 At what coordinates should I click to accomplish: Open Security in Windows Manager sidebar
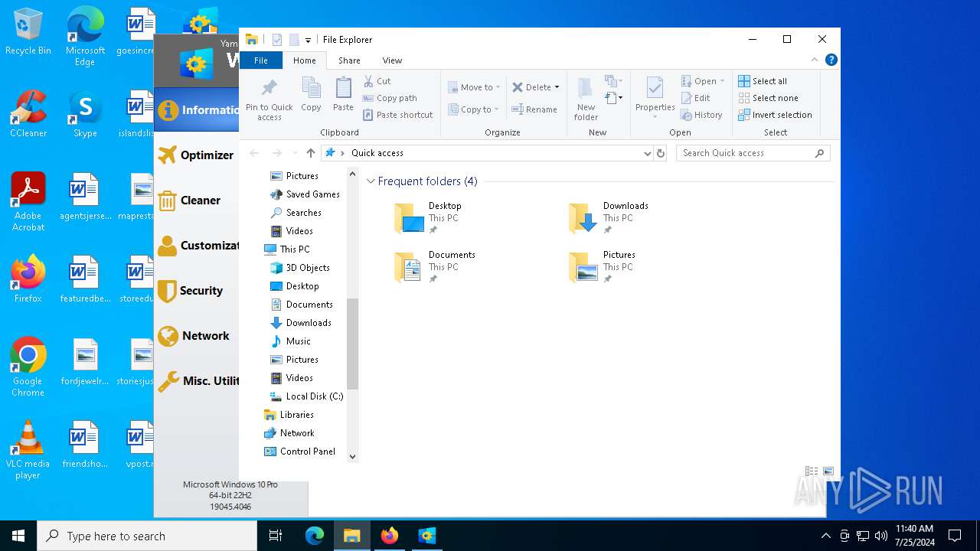point(197,290)
